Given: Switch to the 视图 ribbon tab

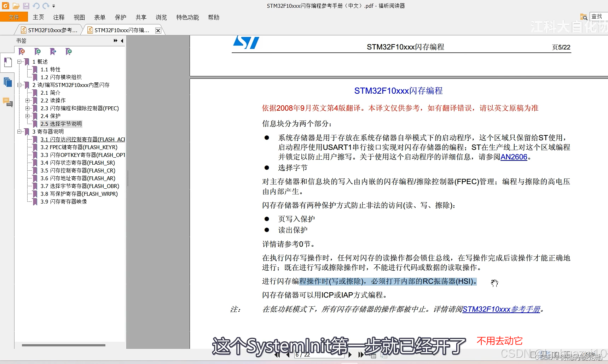Looking at the screenshot, I should click(x=79, y=17).
